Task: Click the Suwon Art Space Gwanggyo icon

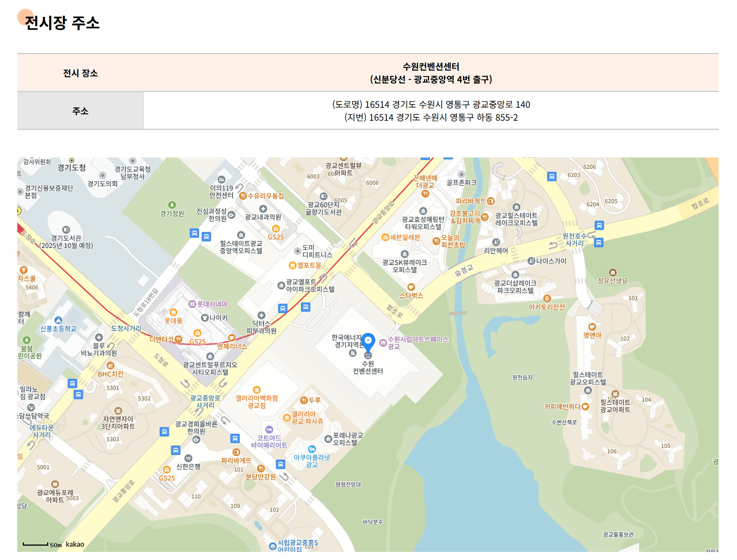Action: tap(383, 343)
